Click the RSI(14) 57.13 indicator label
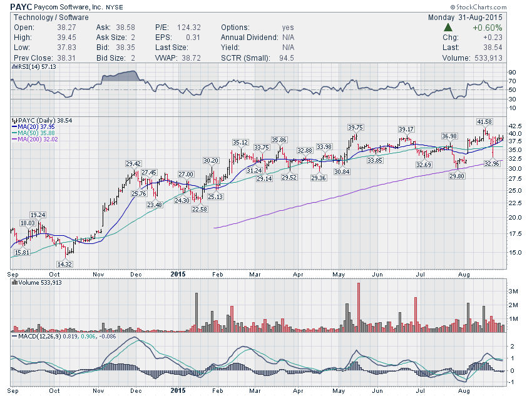This screenshot has width=532, height=396. click(x=37, y=67)
